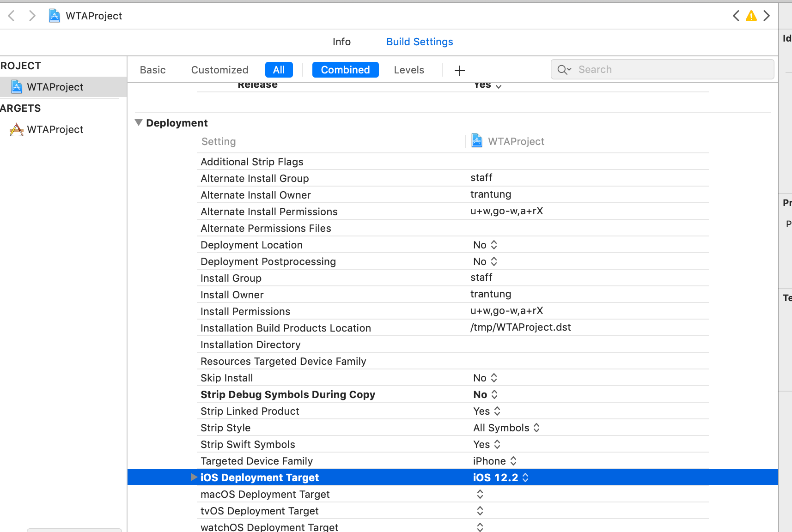Open the Build Settings tab

point(420,42)
